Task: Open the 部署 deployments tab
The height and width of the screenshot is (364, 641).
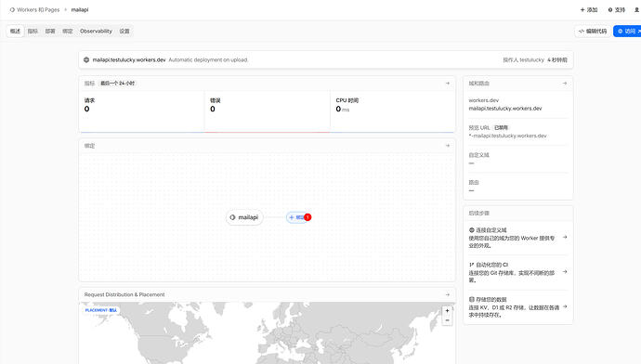Action: pos(50,31)
